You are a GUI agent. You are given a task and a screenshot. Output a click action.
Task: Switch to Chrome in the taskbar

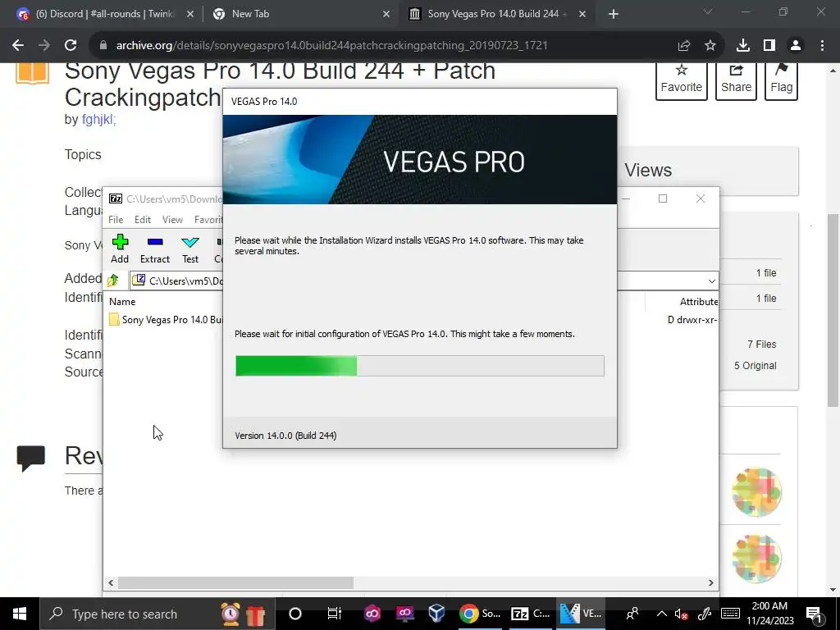point(480,614)
